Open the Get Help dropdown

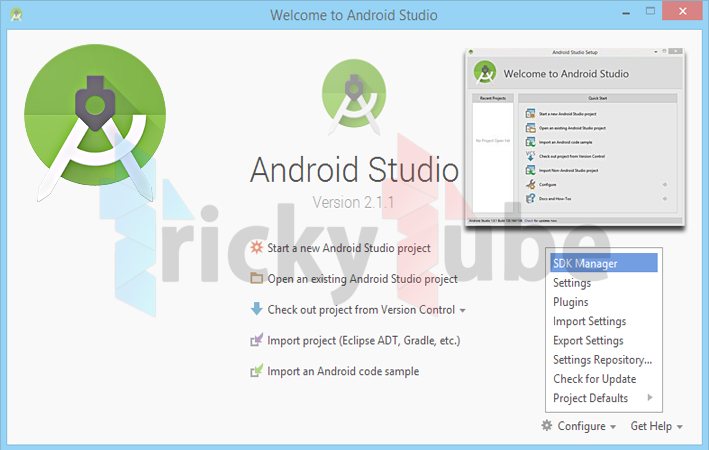pos(656,426)
